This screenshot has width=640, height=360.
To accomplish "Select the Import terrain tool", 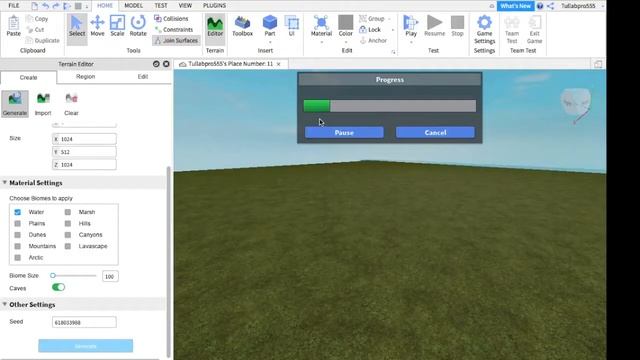I will click(43, 104).
